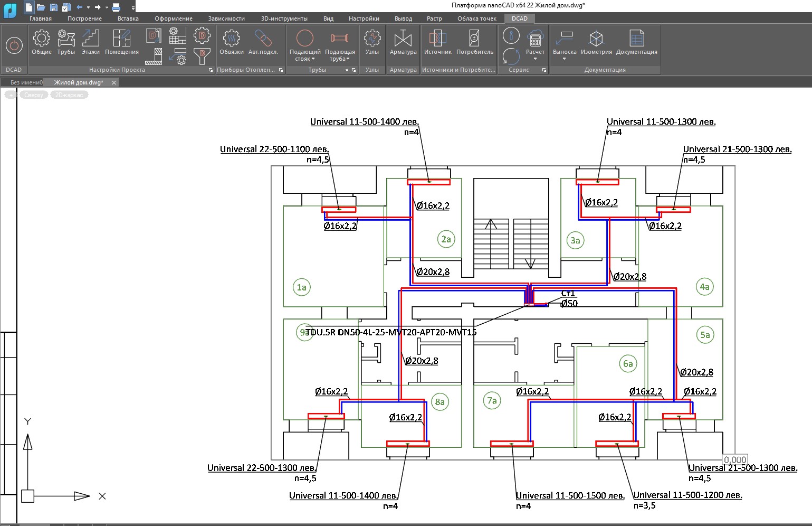Screen dimensions: 812x526
Task: Open the Документация table tool
Action: (637, 42)
